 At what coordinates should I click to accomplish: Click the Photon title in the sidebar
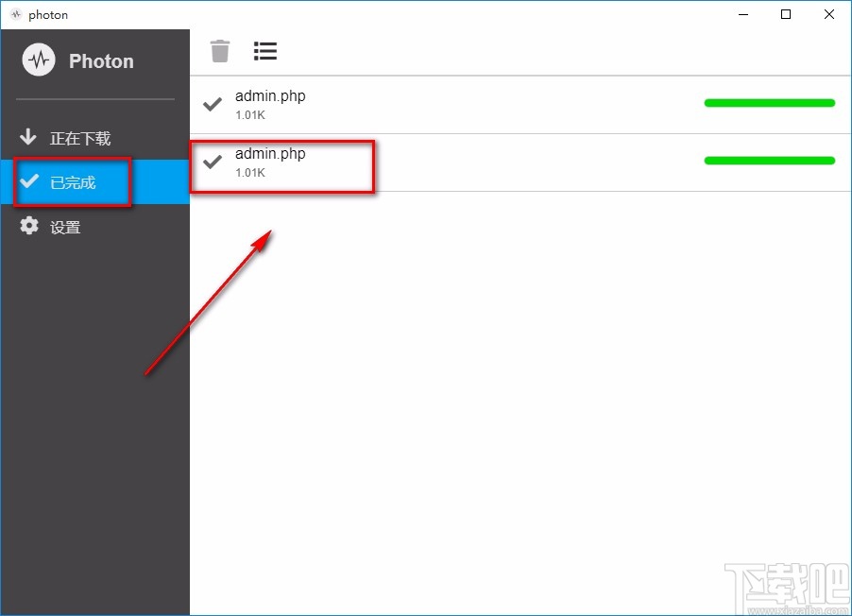tap(101, 60)
